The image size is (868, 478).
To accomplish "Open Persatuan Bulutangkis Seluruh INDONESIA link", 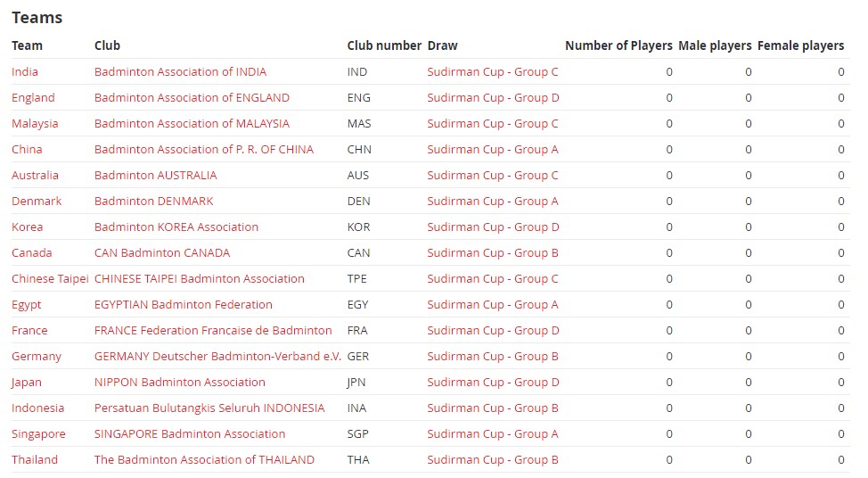I will (209, 408).
